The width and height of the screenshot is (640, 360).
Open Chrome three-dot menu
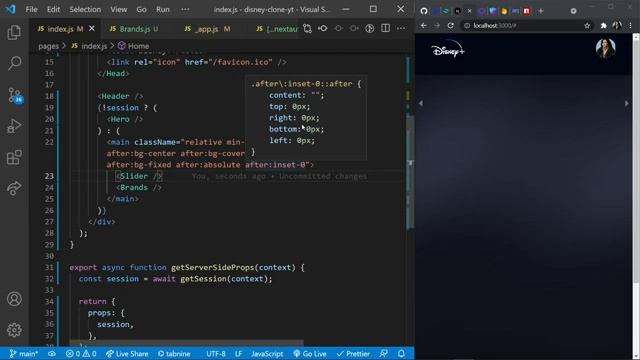(631, 25)
